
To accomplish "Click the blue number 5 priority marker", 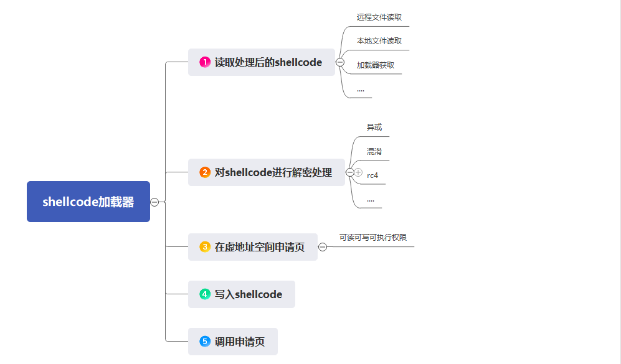I will (x=205, y=342).
